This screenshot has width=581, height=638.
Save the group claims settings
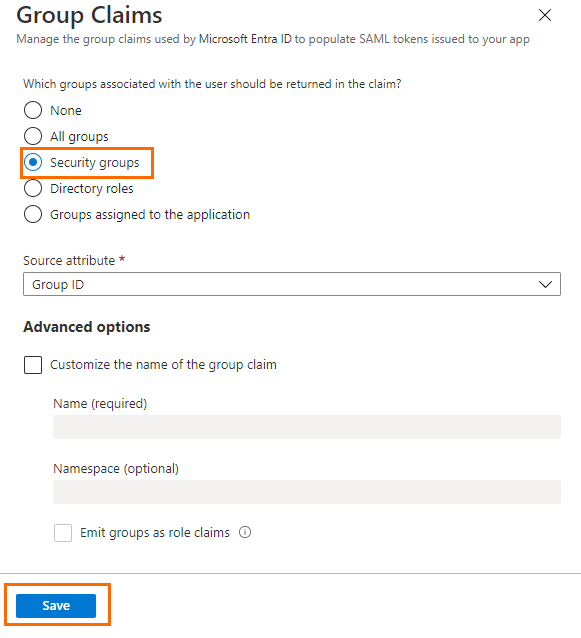coord(56,606)
